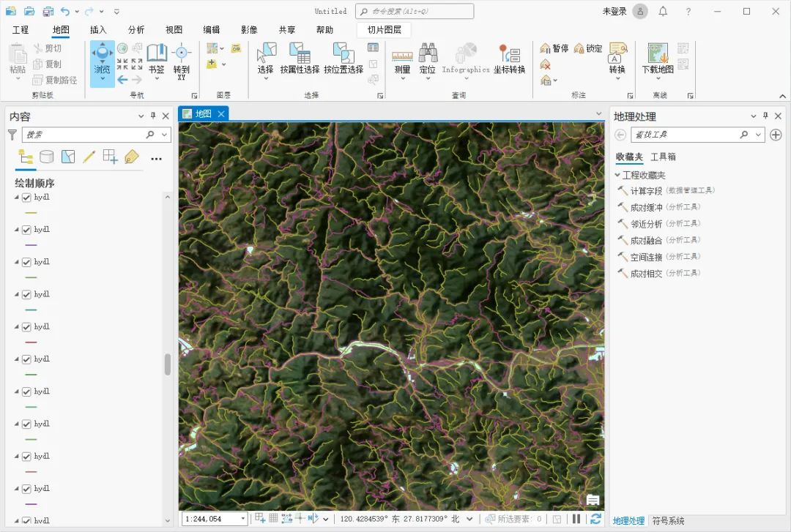The width and height of the screenshot is (791, 532).
Task: Open coordinate display units dropdown arrow
Action: tap(469, 519)
